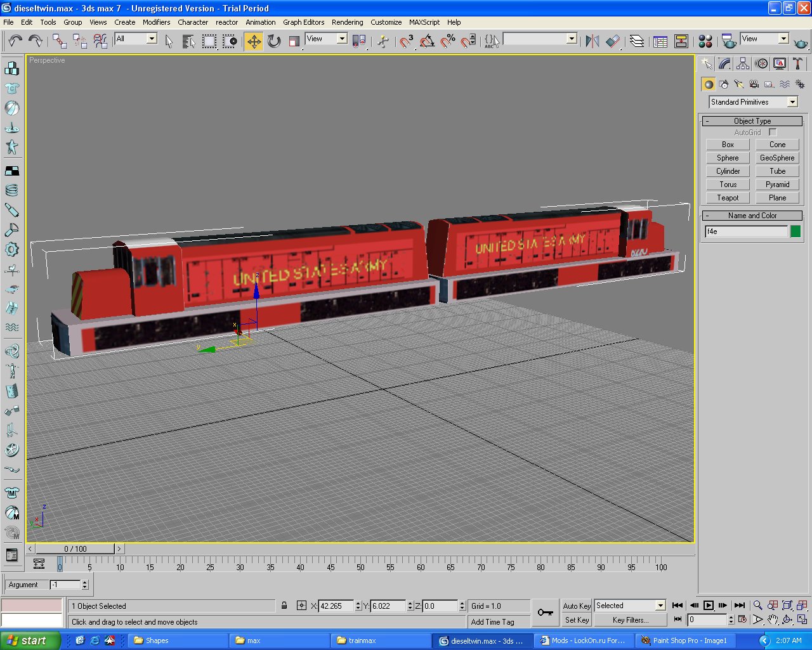Open the reactor menu
812x650 pixels.
(x=226, y=22)
